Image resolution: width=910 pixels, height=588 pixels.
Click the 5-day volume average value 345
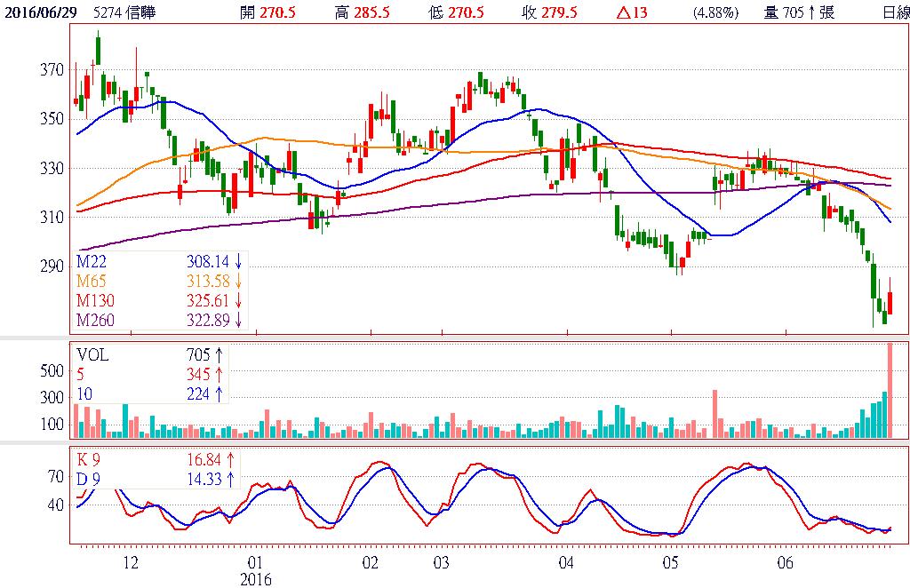200,375
